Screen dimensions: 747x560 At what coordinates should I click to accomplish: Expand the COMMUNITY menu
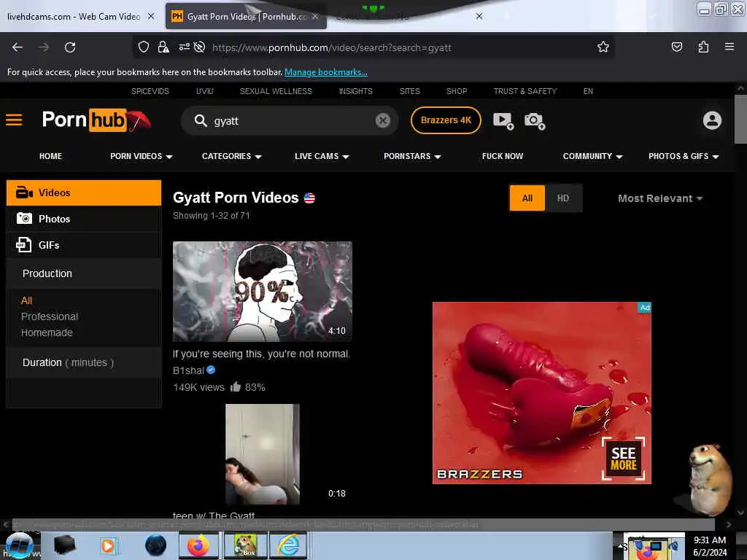click(x=592, y=156)
